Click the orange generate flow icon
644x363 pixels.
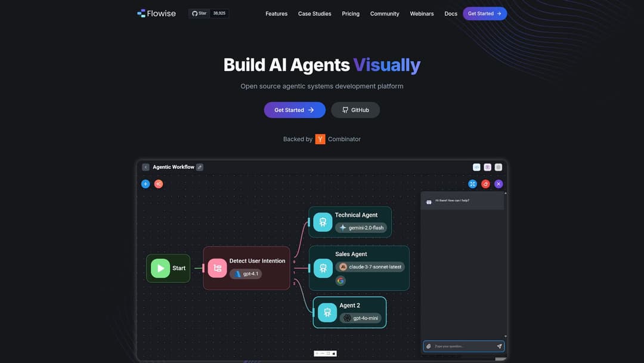click(159, 184)
